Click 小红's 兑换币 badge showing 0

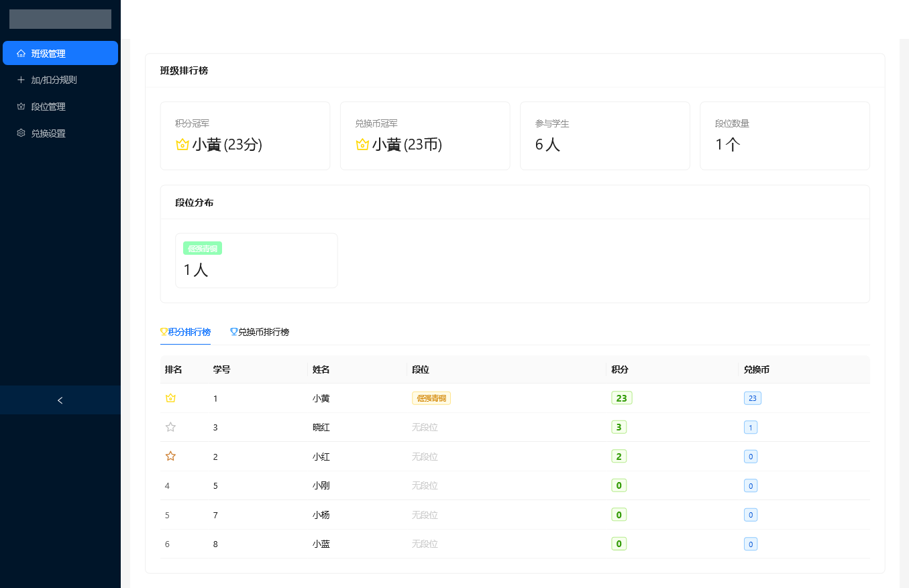click(x=751, y=457)
